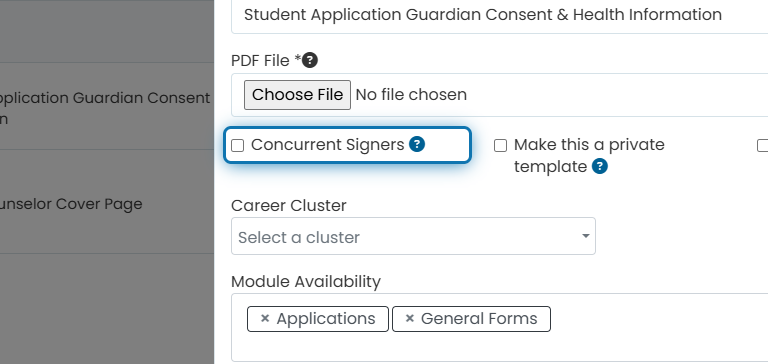The image size is (768, 364).
Task: Toggle the partially visible checkbox at right edge
Action: [763, 146]
